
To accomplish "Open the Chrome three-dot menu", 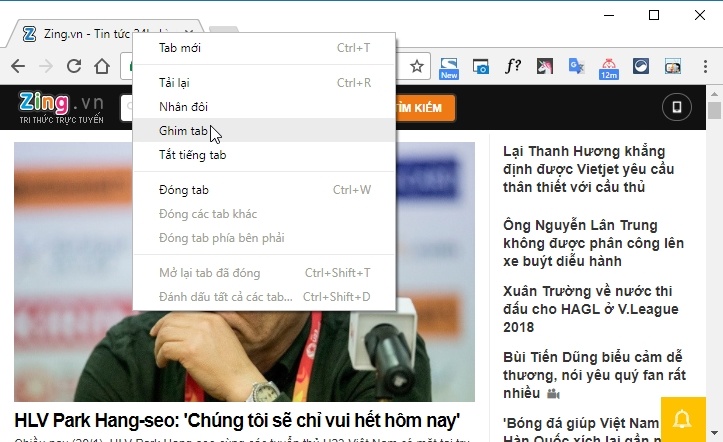I will 705,66.
